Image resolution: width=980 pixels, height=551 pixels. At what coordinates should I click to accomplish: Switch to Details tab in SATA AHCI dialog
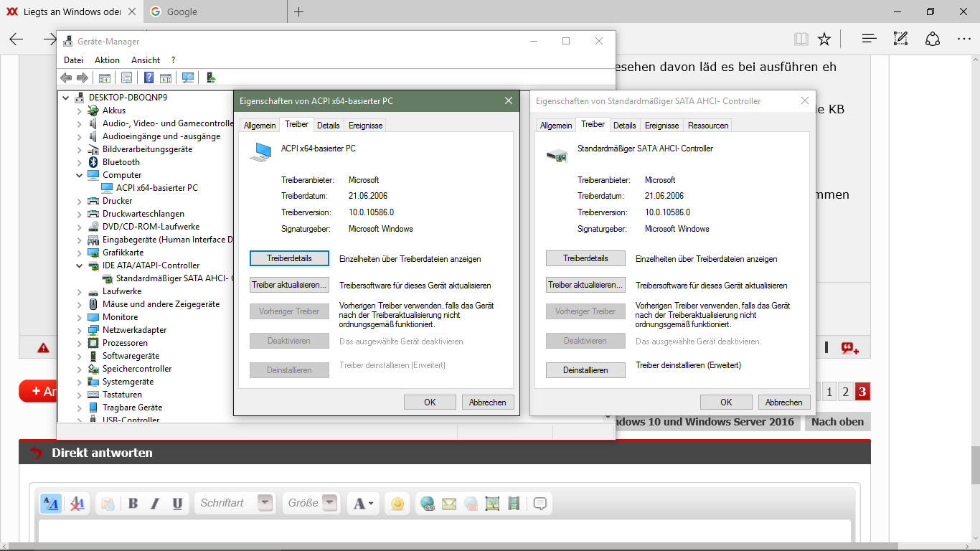click(x=624, y=126)
